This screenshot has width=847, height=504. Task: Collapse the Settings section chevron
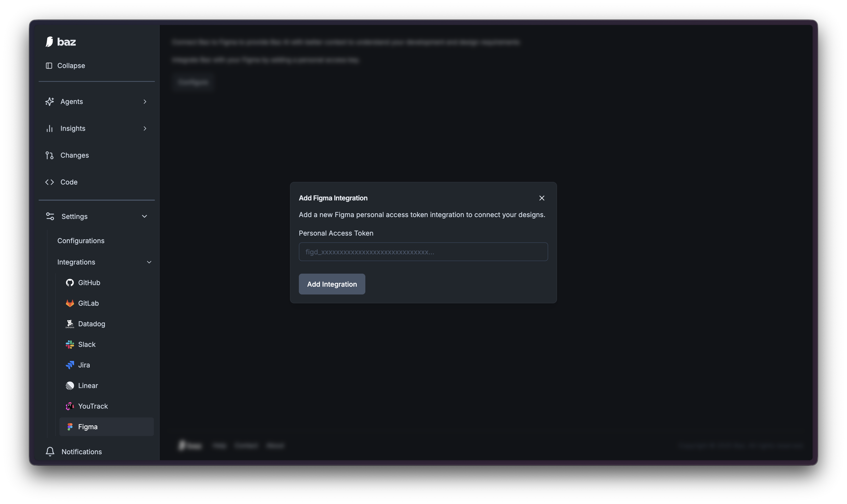point(144,216)
